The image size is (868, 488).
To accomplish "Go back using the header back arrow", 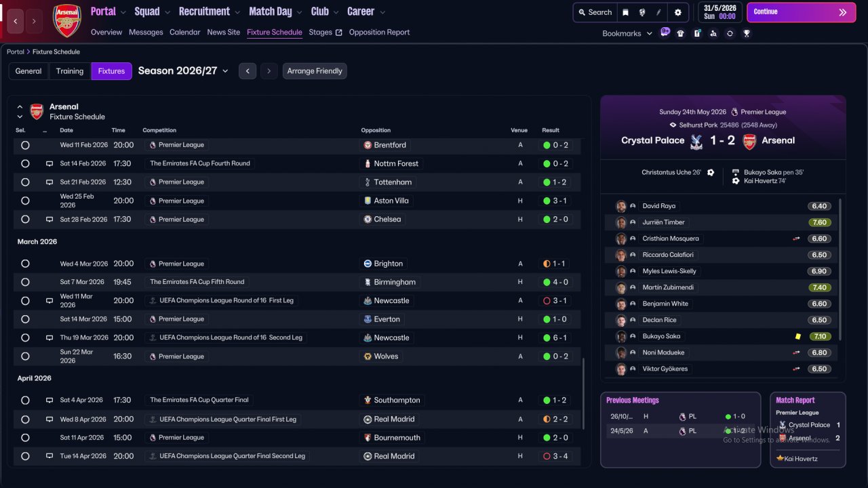I will pos(16,21).
